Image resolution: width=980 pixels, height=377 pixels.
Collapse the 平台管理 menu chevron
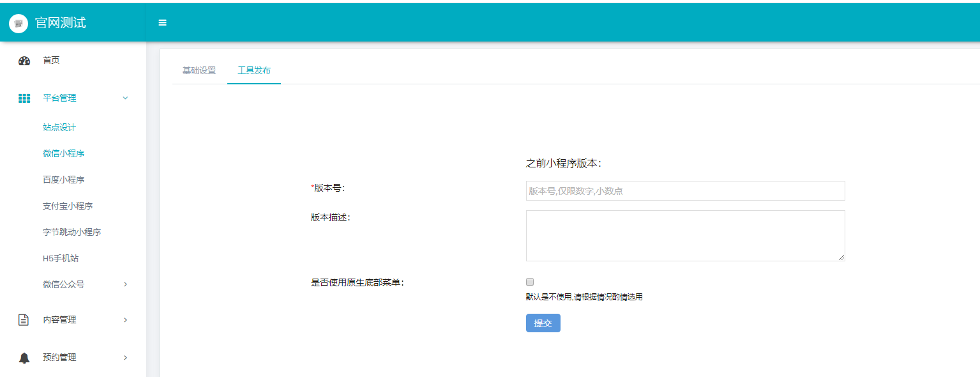(x=125, y=98)
